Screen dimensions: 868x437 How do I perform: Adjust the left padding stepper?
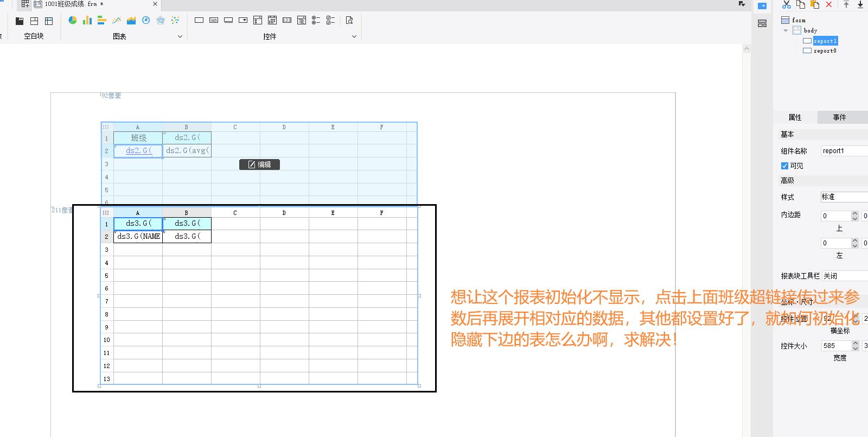(x=855, y=243)
